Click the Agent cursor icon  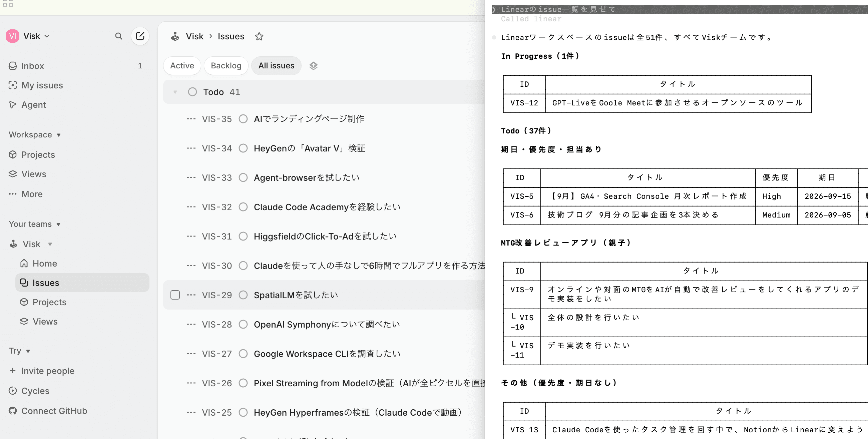point(12,105)
